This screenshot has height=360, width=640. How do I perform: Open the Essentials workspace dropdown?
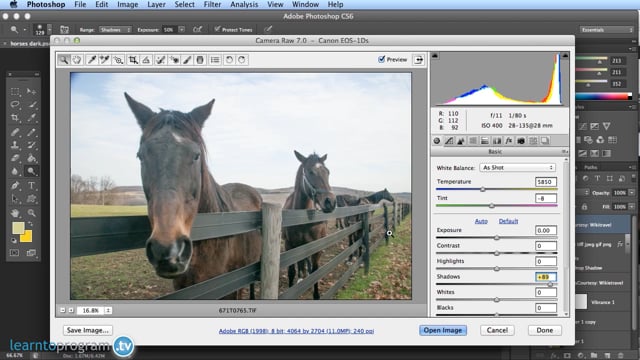(606, 30)
